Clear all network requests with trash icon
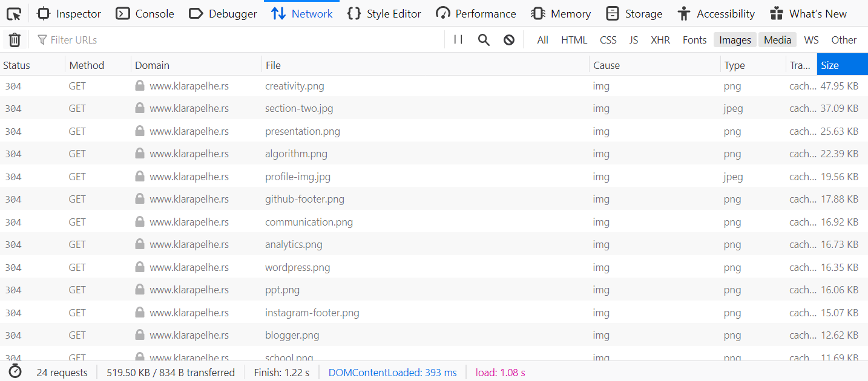The width and height of the screenshot is (868, 381). click(15, 39)
